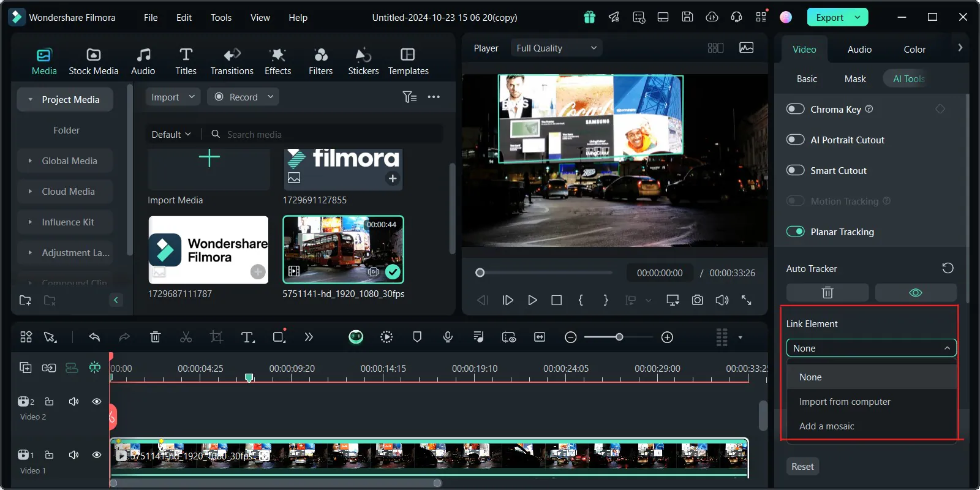Adjust the timeline zoom slider

click(x=619, y=337)
